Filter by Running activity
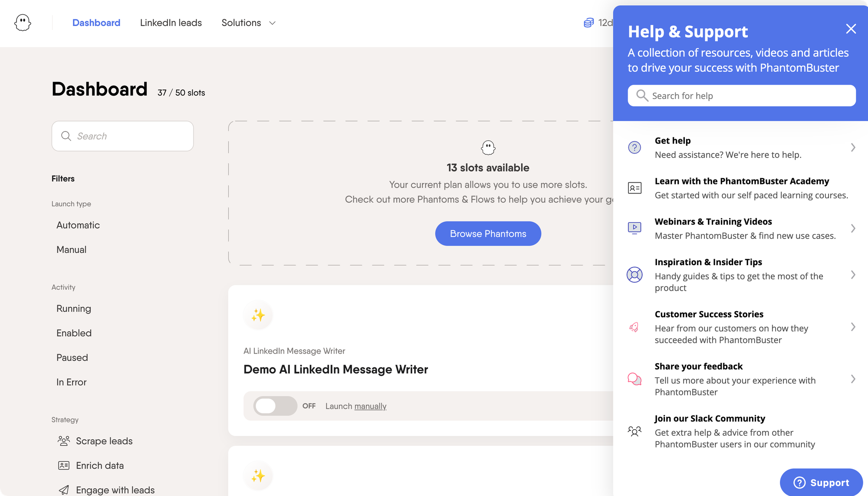 pos(74,309)
